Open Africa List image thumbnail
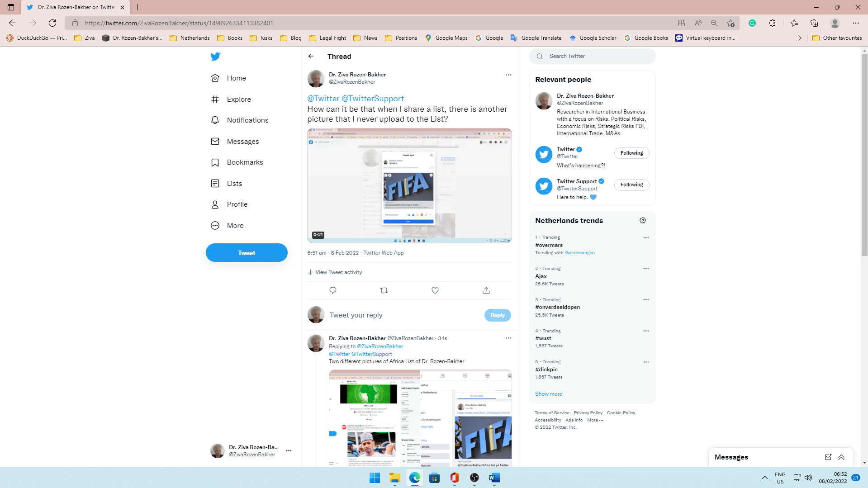Image resolution: width=868 pixels, height=488 pixels. tap(375, 418)
